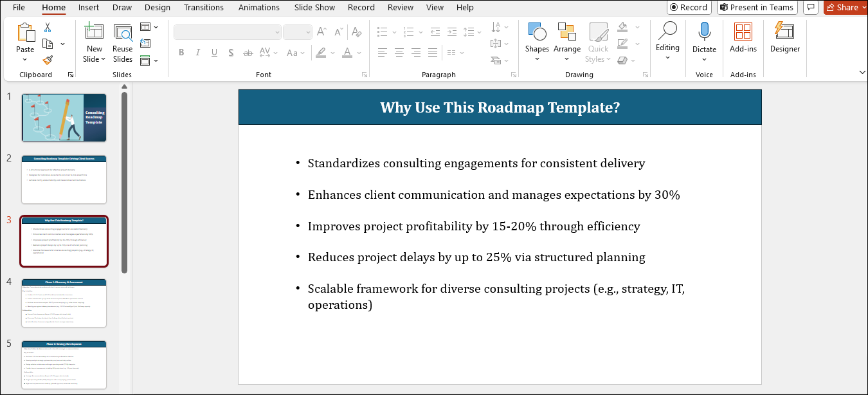Screen dimensions: 868x395
Task: Cut selection with the scissors icon
Action: tap(48, 28)
